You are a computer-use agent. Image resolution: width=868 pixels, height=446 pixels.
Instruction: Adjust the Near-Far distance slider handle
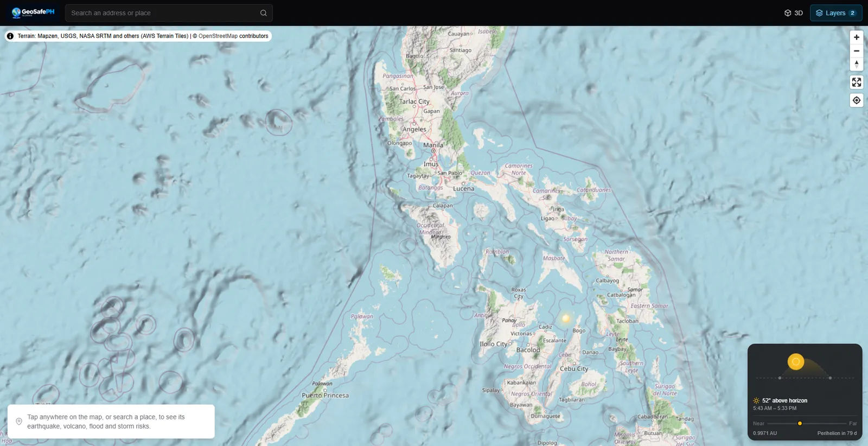[800, 423]
